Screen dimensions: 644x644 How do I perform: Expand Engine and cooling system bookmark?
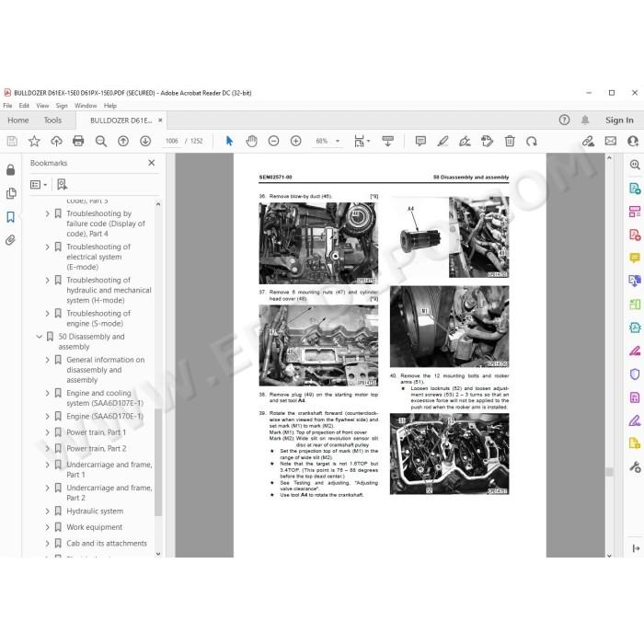pyautogui.click(x=47, y=393)
